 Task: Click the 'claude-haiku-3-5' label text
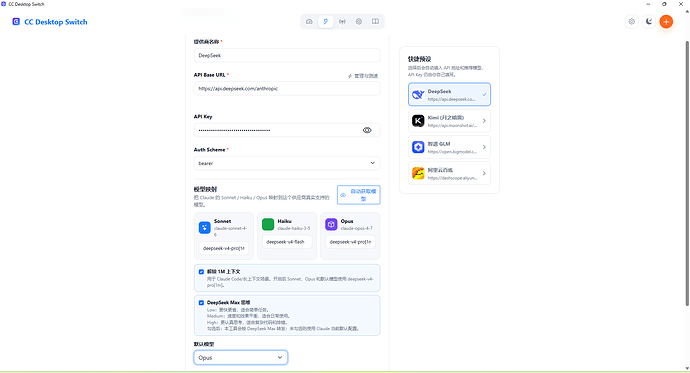[294, 228]
